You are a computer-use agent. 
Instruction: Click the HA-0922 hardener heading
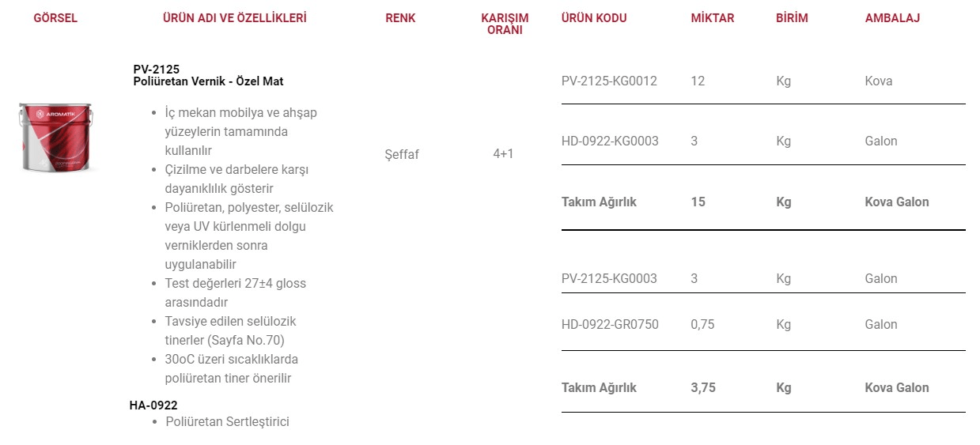(153, 405)
